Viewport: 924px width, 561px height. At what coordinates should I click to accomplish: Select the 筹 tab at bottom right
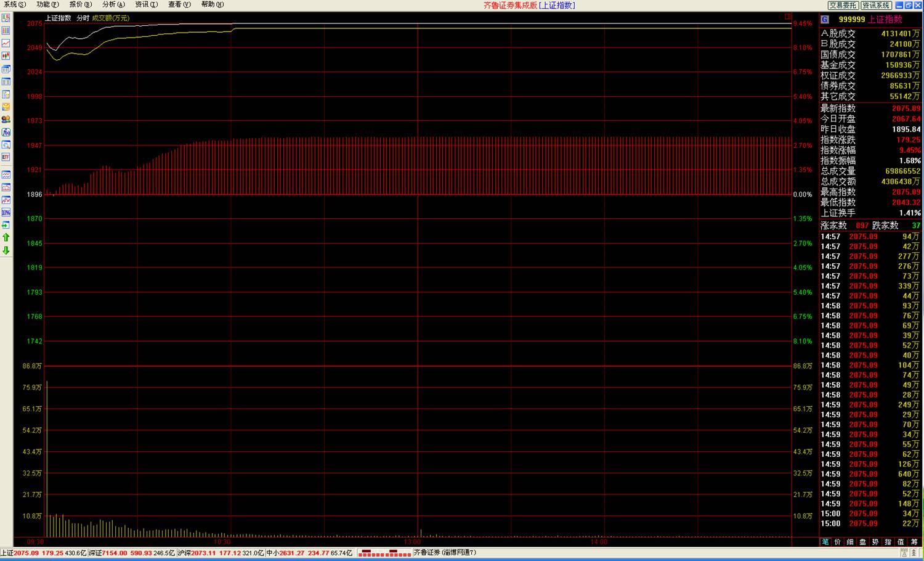point(914,542)
